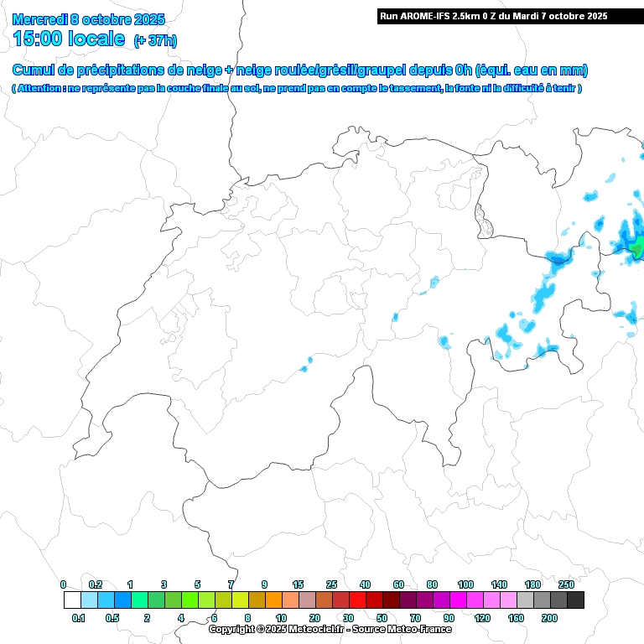Click the 15:00 locale time label

pos(70,39)
